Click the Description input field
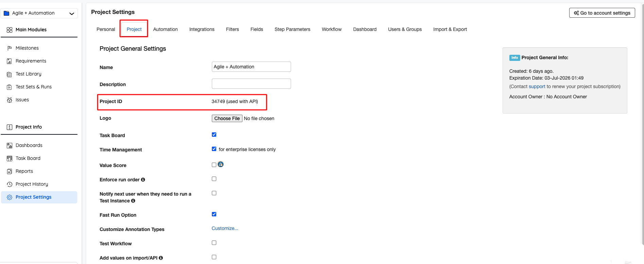The image size is (644, 264). click(251, 84)
